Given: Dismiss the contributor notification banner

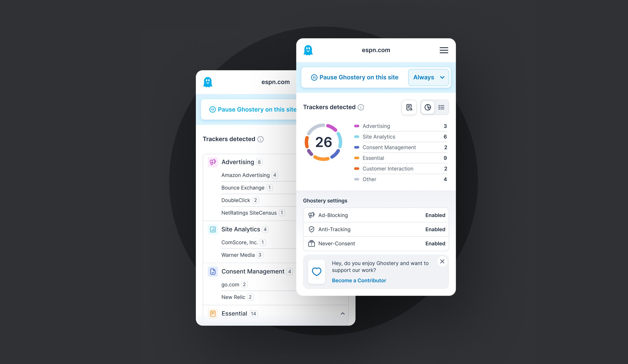Looking at the screenshot, I should point(442,261).
